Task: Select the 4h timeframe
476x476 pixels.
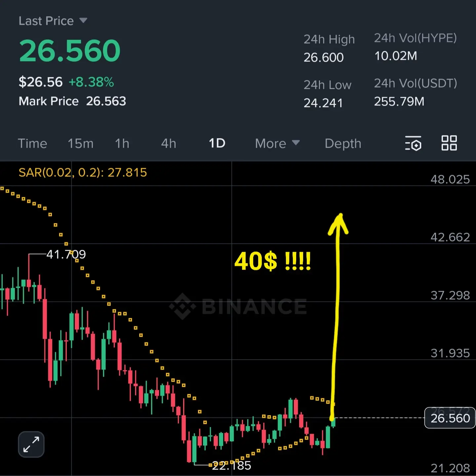Action: 169,143
